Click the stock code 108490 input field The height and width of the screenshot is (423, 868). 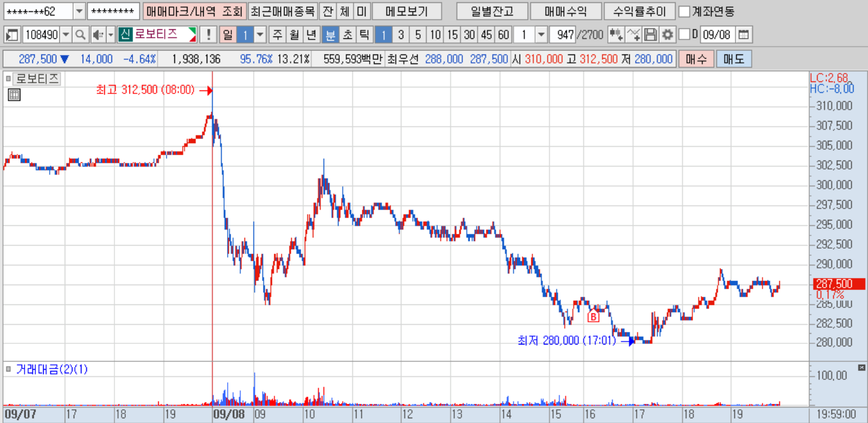41,35
